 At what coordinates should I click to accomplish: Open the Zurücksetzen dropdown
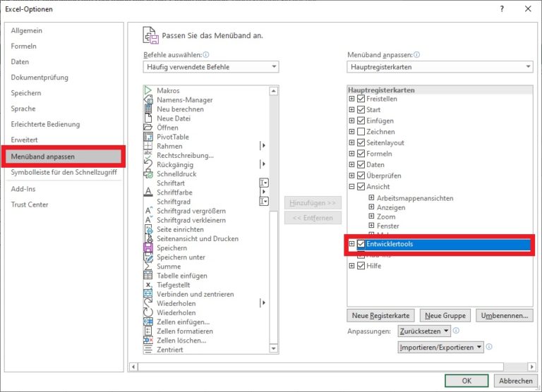(x=424, y=331)
